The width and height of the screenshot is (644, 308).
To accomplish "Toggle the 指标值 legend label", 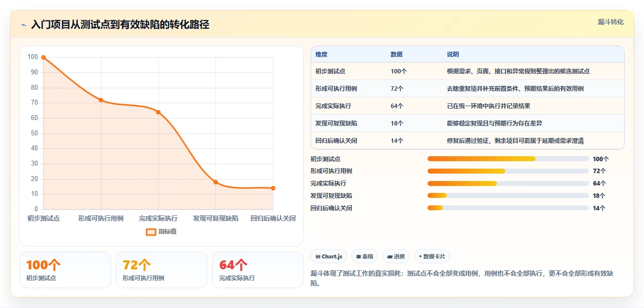I will (167, 232).
